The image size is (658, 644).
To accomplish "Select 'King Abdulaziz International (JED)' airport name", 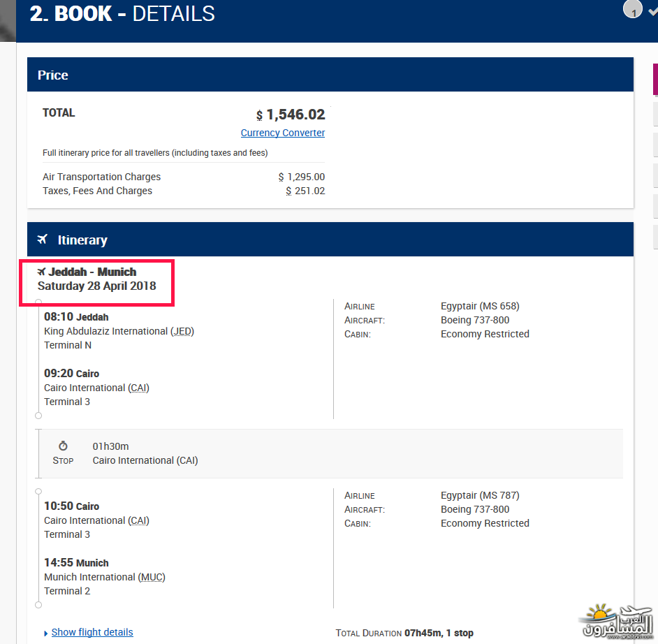I will click(x=119, y=331).
